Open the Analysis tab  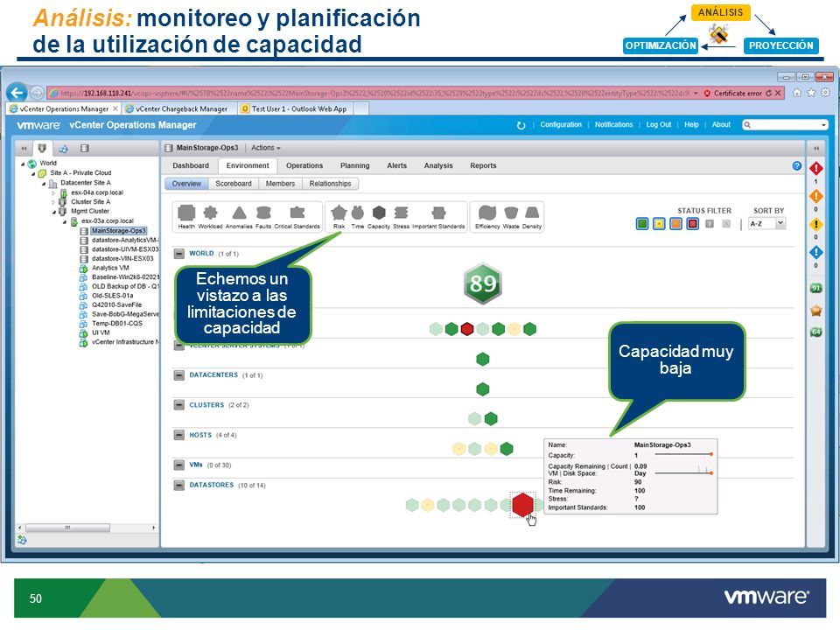(438, 165)
